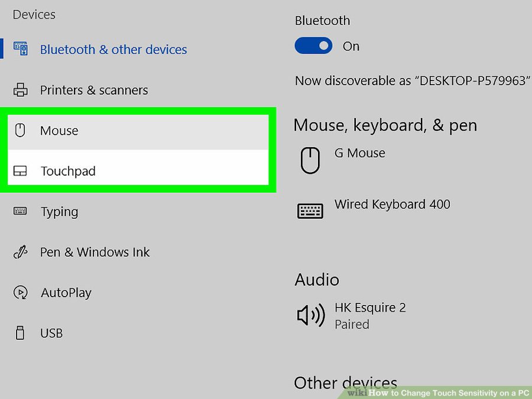Click the pen icon for Pen & Windows Ink
The image size is (532, 399).
(x=20, y=252)
